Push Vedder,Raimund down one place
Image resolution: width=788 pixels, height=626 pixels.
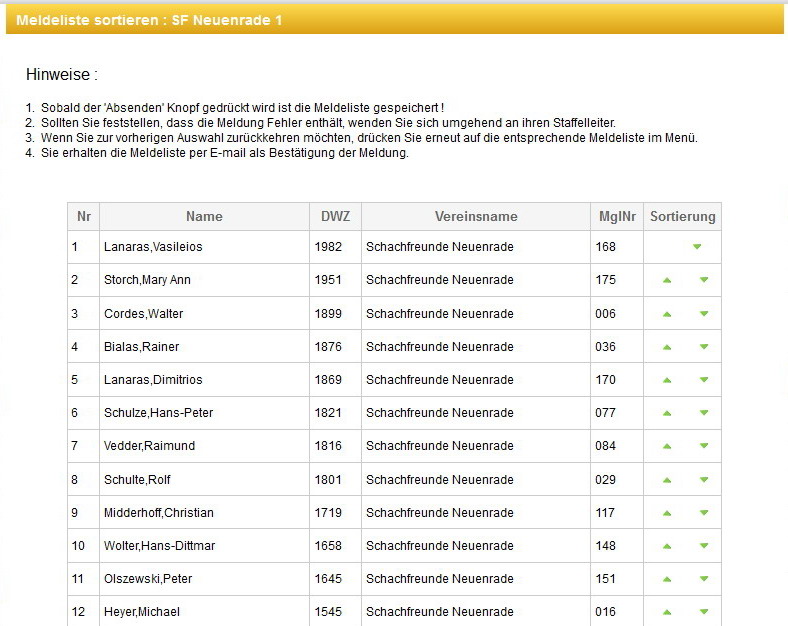704,446
